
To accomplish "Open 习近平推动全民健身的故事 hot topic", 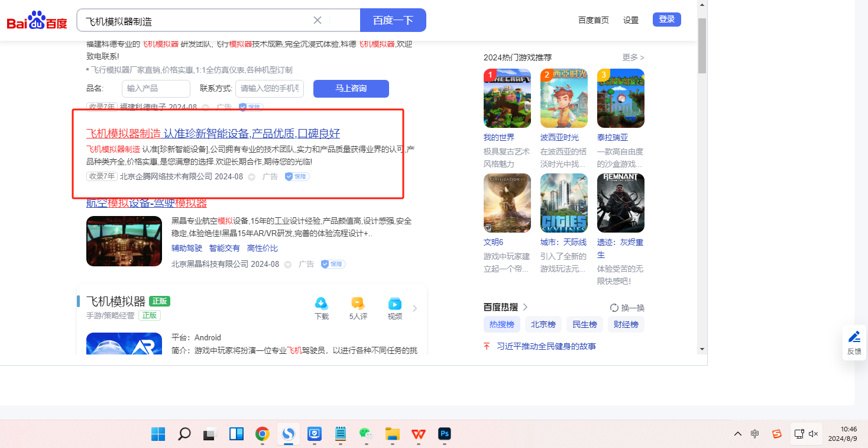I will (x=546, y=346).
